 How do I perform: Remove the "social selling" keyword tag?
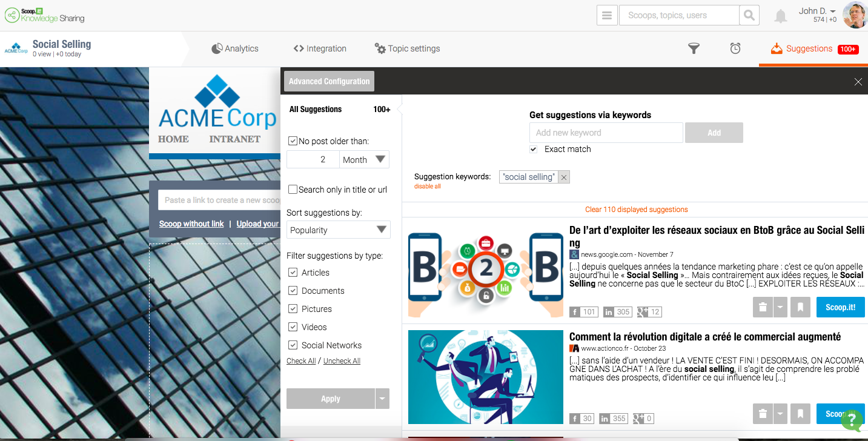(x=564, y=177)
